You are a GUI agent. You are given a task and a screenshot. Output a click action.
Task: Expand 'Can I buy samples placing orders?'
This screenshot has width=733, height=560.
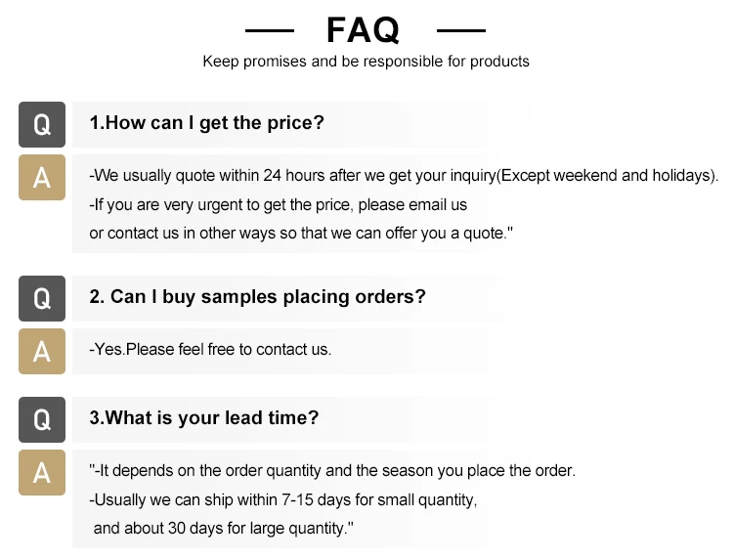pos(257,297)
